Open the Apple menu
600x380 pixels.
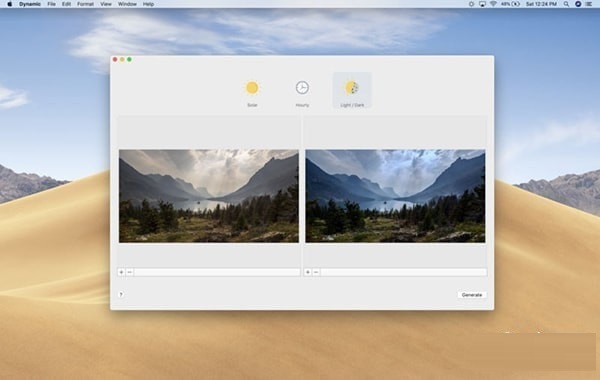coord(10,4)
